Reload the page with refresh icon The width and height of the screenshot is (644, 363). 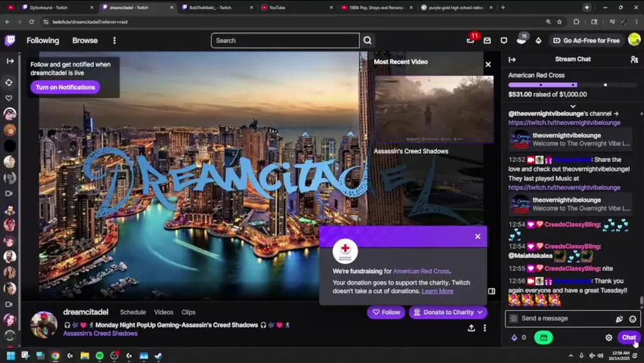pyautogui.click(x=31, y=22)
